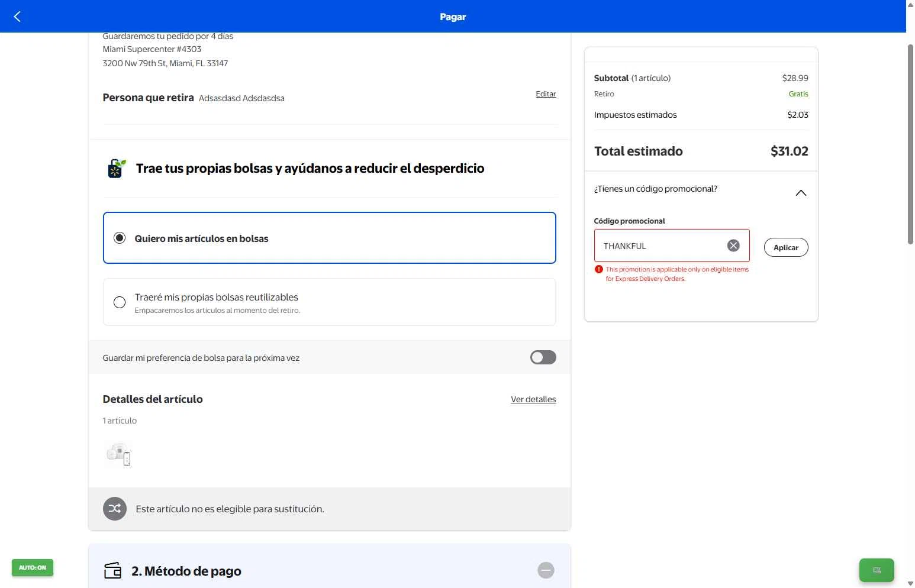Click 'Miami Supercenter #4303' store name
Image resolution: width=915 pixels, height=588 pixels.
152,49
